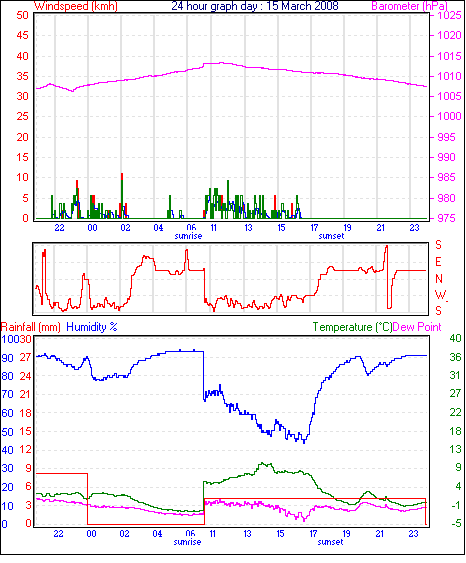Select the 1020 barometer axis value

449,35
